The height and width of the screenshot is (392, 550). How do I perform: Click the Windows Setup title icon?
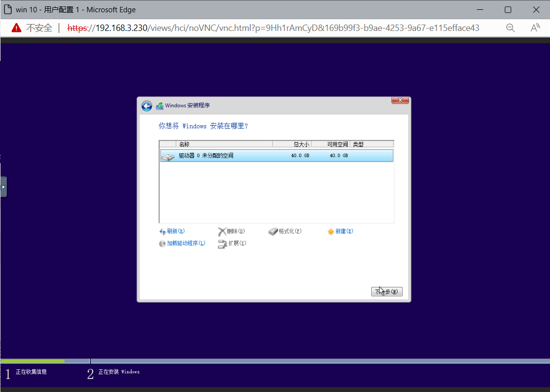(x=160, y=106)
